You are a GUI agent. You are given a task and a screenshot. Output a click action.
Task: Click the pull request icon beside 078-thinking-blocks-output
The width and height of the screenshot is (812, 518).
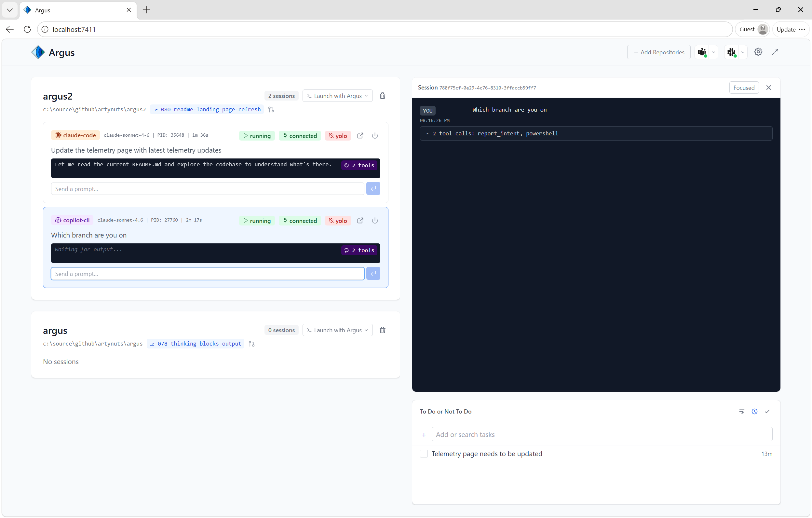251,344
